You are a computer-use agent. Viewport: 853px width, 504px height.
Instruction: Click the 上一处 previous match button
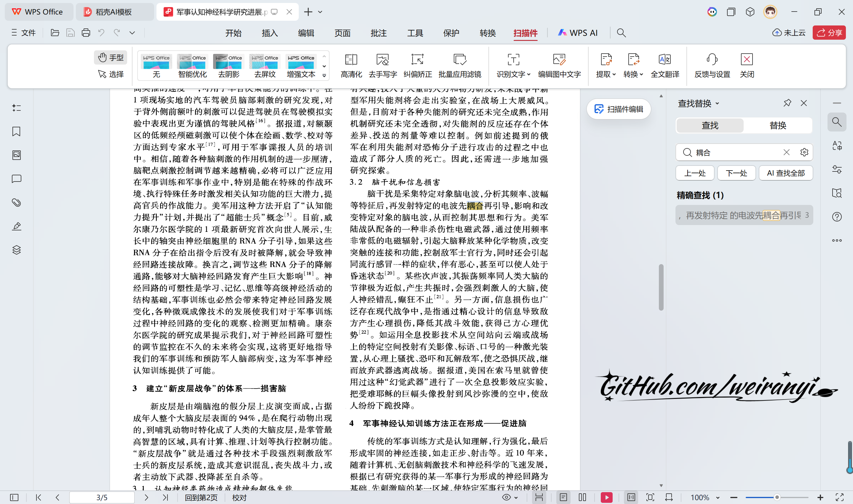point(695,173)
